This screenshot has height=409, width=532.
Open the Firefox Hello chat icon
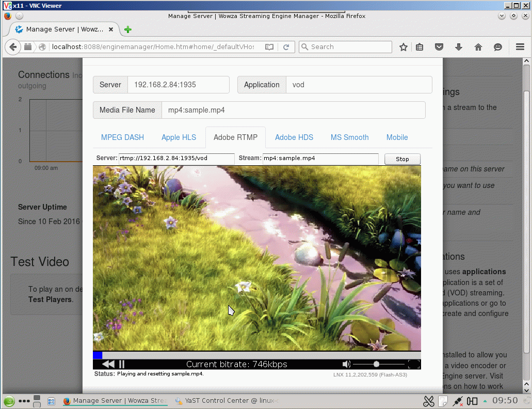[x=498, y=47]
